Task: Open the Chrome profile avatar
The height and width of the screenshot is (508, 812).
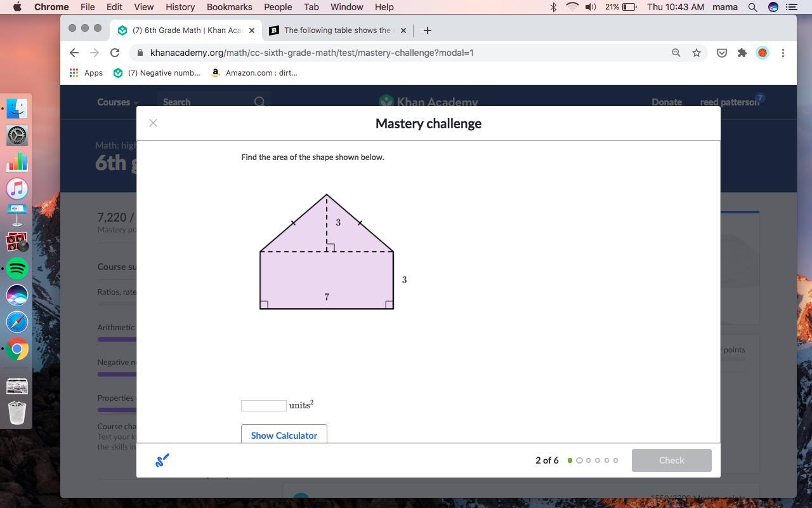Action: tap(763, 53)
